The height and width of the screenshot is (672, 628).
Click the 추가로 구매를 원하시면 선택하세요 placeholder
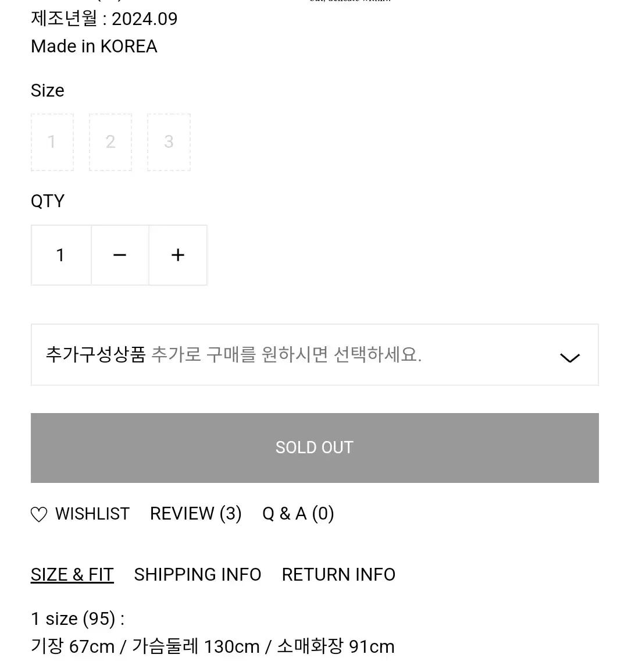click(286, 354)
